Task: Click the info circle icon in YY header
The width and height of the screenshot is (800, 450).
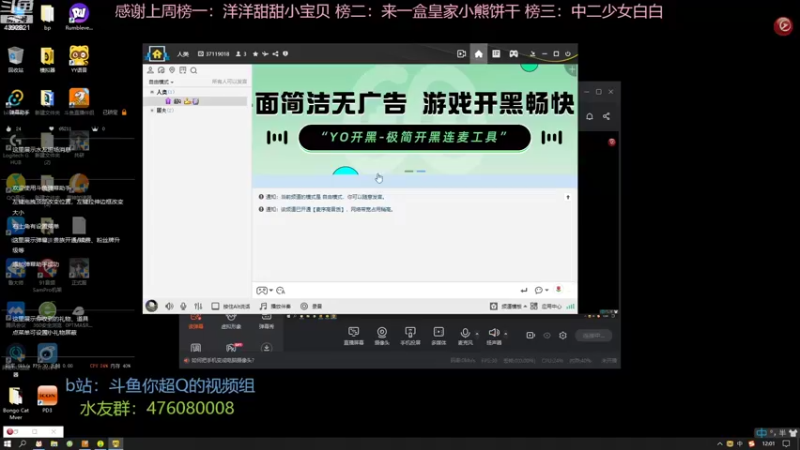Action: 285,54
